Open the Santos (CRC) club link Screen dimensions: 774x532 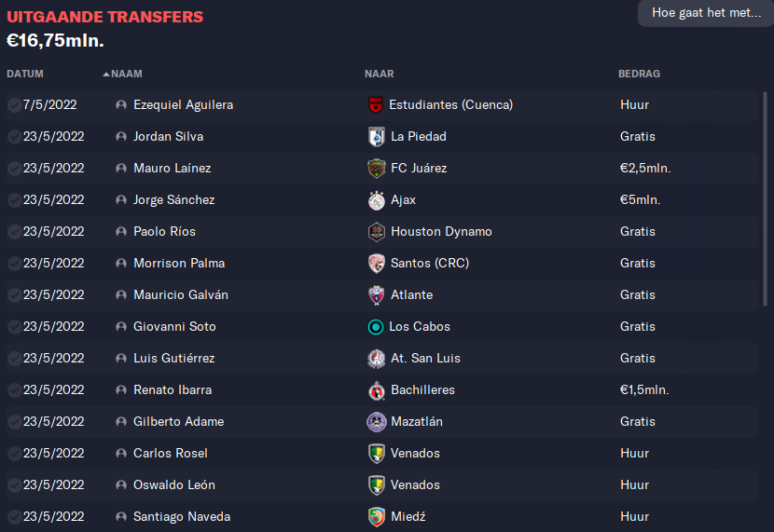pyautogui.click(x=430, y=264)
